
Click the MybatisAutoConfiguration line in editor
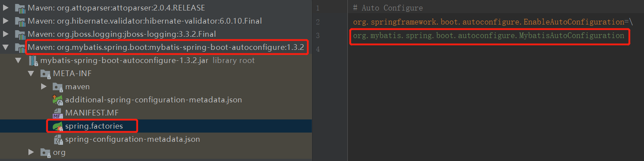[x=489, y=35]
